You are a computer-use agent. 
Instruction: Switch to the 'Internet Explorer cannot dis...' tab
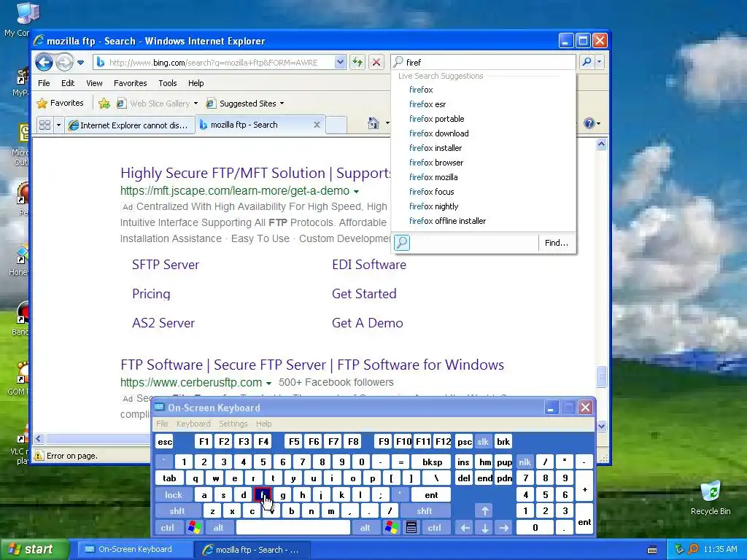pos(129,125)
